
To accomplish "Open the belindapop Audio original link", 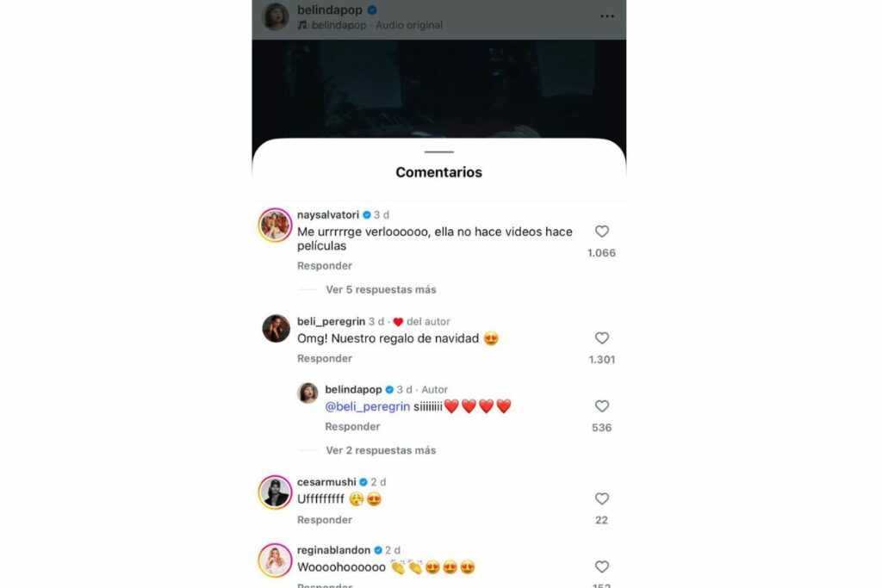I will click(370, 26).
